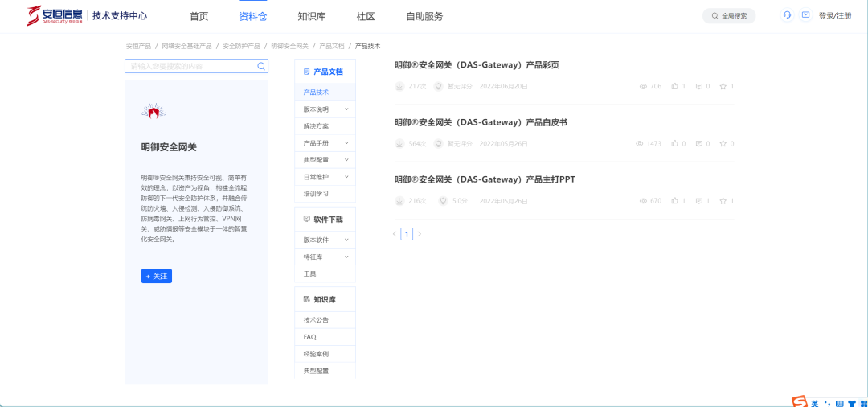Viewport: 868px width, 407px height.
Task: Like the 产品彩页 document
Action: 675,86
